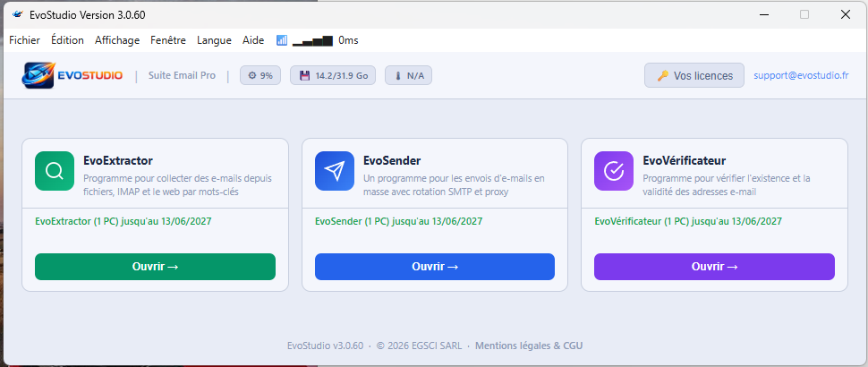This screenshot has height=367, width=868.
Task: Click the EvoExtractor description about collecting e-mails
Action: (177, 185)
